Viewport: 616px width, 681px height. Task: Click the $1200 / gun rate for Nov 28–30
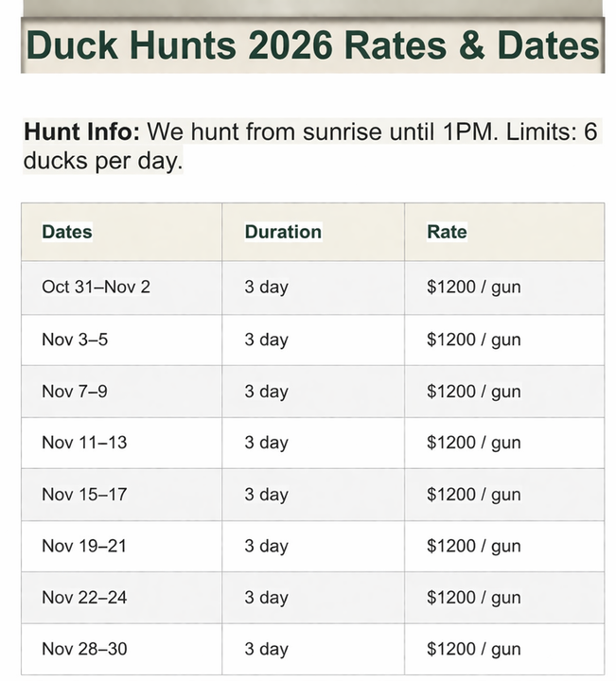tap(473, 649)
